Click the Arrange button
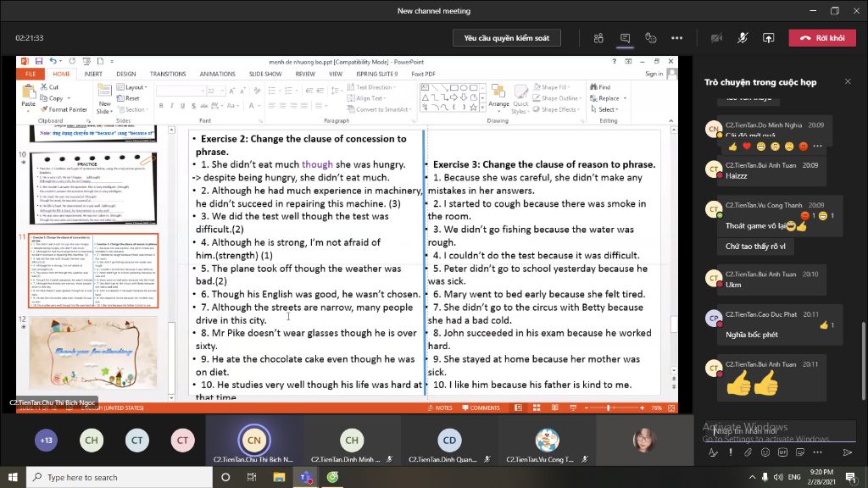Viewport: 868px width, 488px height. (498, 97)
